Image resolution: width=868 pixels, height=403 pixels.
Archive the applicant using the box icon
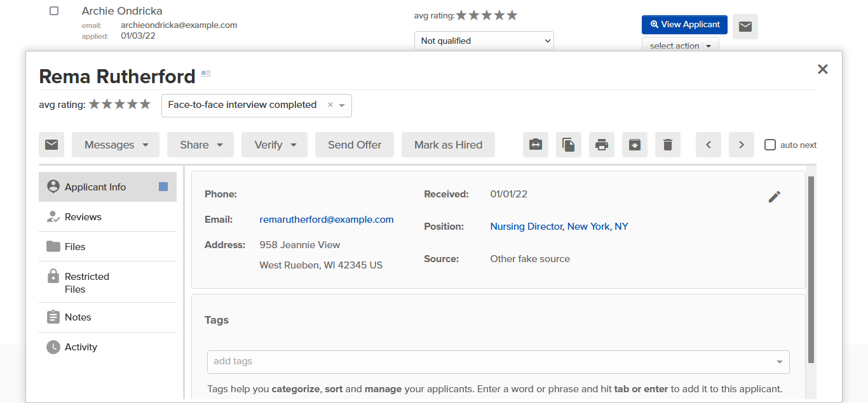pyautogui.click(x=635, y=145)
